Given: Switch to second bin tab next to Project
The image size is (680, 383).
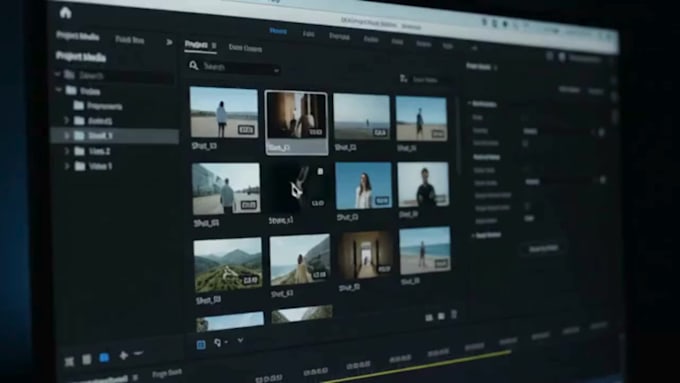Looking at the screenshot, I should [245, 48].
